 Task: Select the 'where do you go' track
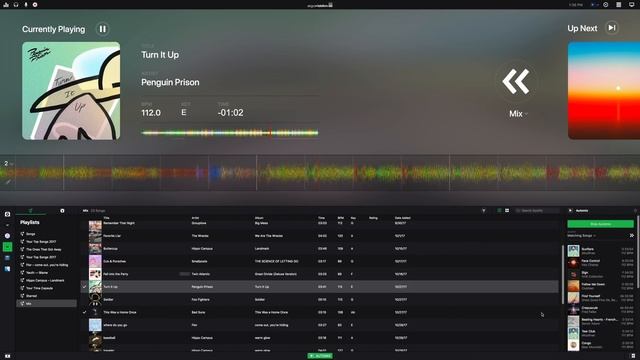tap(320, 325)
